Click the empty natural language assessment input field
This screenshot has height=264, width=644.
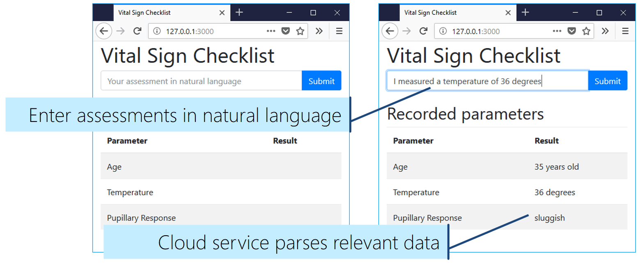[201, 81]
